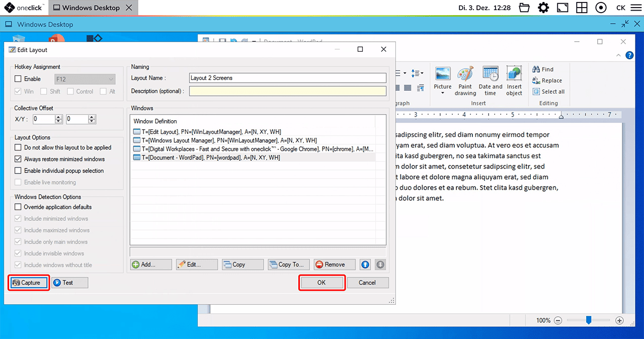Uncheck Always restore minimized windows
This screenshot has width=644, height=339.
(19, 159)
